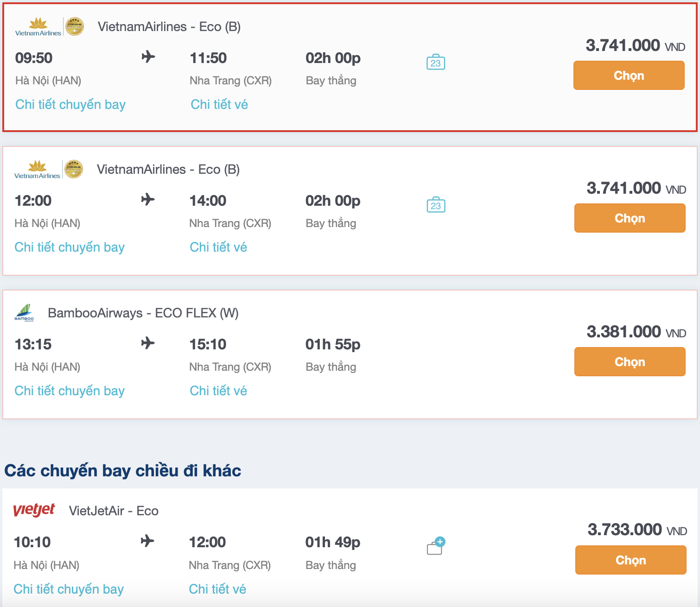Click the 4-star Skytrax badge next to VietnamAirlines logo
The width and height of the screenshot is (700, 607).
[74, 26]
